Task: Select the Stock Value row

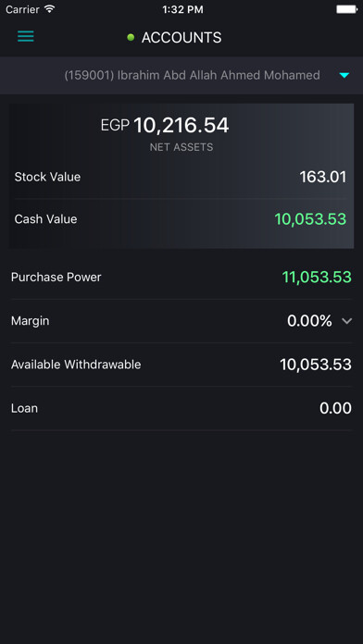Action: coord(181,178)
